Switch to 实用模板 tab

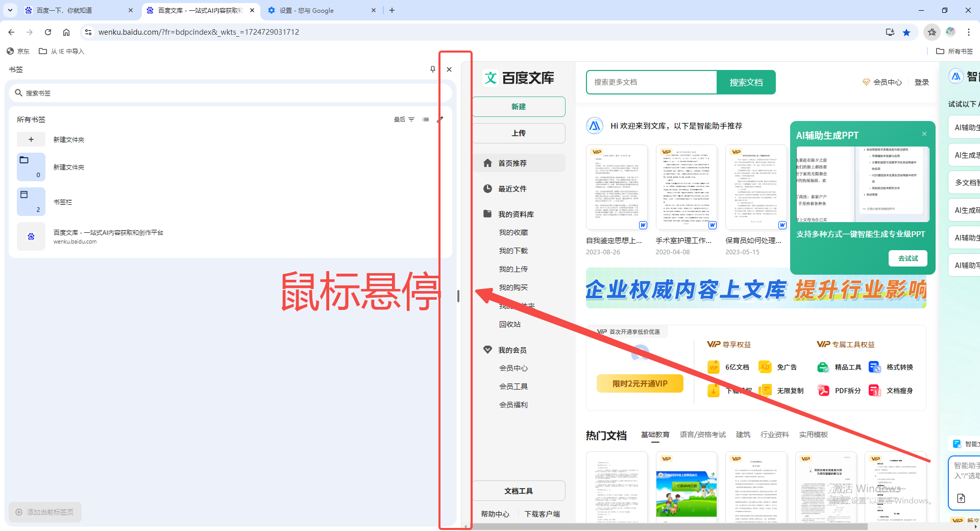[x=814, y=435]
